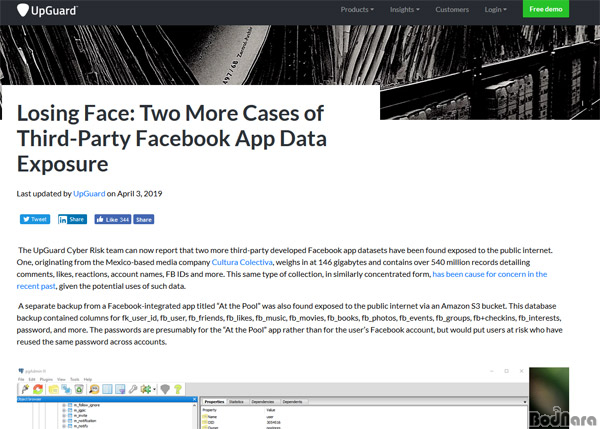This screenshot has height=429, width=600.
Task: Share the article via LinkedIn button
Action: click(72, 219)
